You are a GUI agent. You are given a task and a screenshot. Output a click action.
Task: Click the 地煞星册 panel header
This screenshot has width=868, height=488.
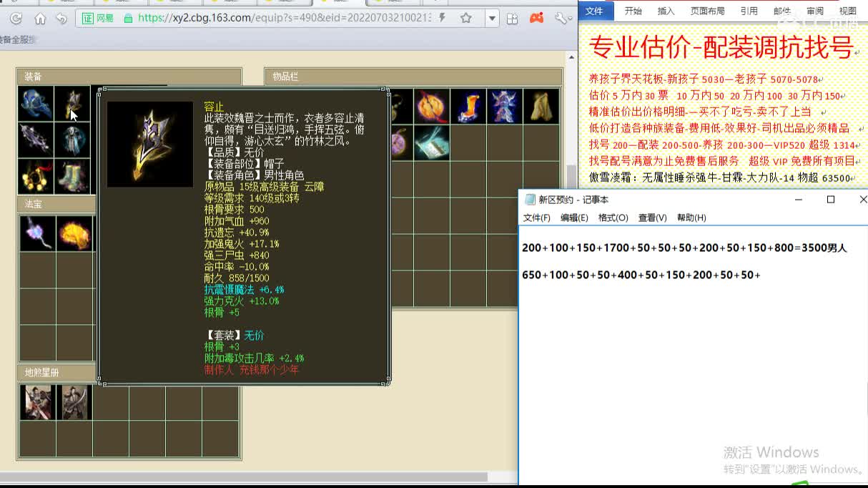56,372
